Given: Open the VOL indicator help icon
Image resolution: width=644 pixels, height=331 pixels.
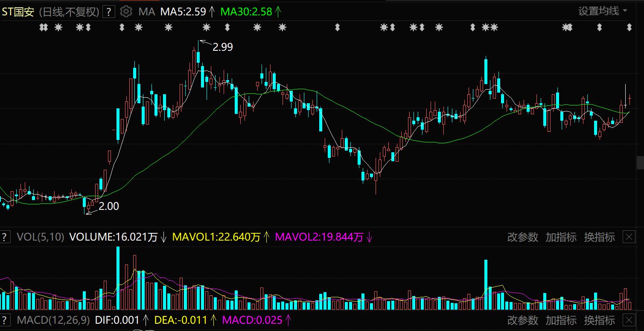Looking at the screenshot, I should (x=5, y=237).
